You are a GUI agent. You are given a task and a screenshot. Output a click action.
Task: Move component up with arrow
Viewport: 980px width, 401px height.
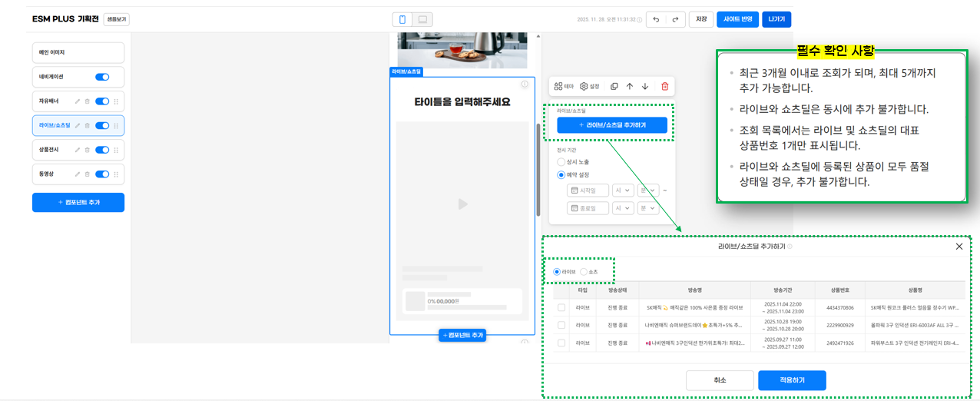click(x=630, y=87)
